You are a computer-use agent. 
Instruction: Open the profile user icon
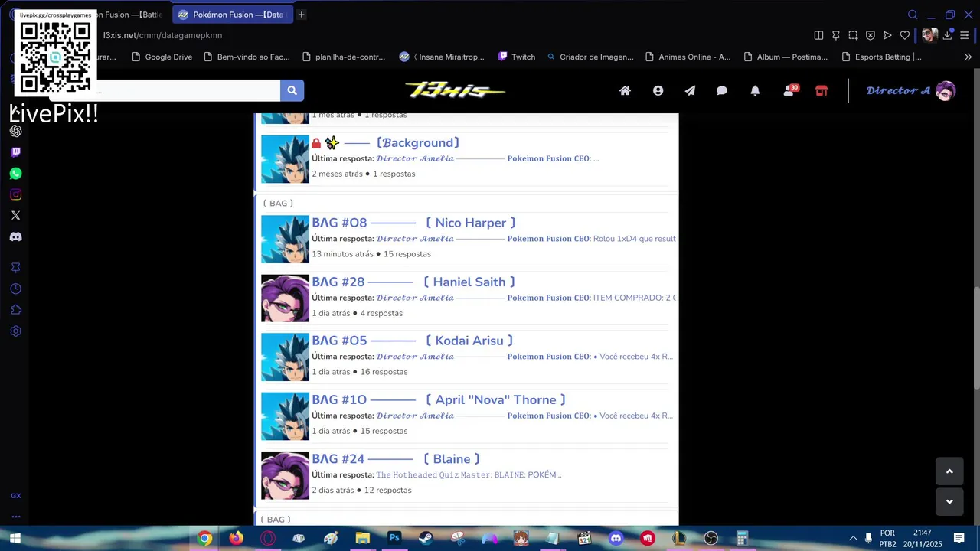click(x=658, y=90)
